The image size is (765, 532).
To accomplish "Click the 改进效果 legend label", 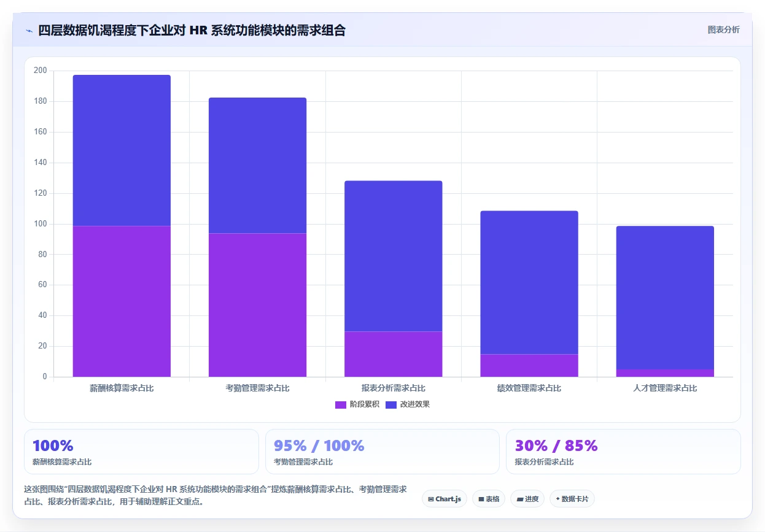I will tap(415, 404).
